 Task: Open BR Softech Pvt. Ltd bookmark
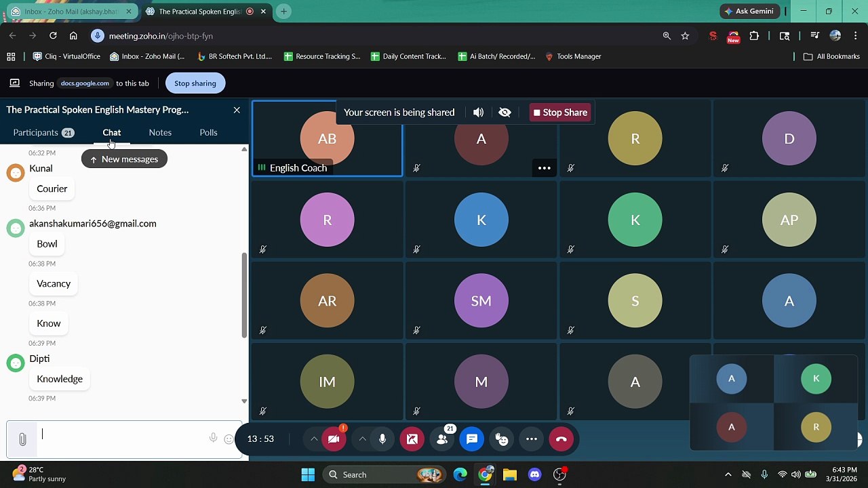[234, 56]
